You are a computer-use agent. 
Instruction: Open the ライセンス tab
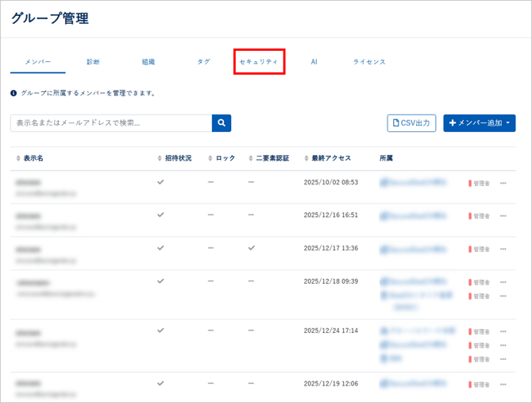click(369, 62)
